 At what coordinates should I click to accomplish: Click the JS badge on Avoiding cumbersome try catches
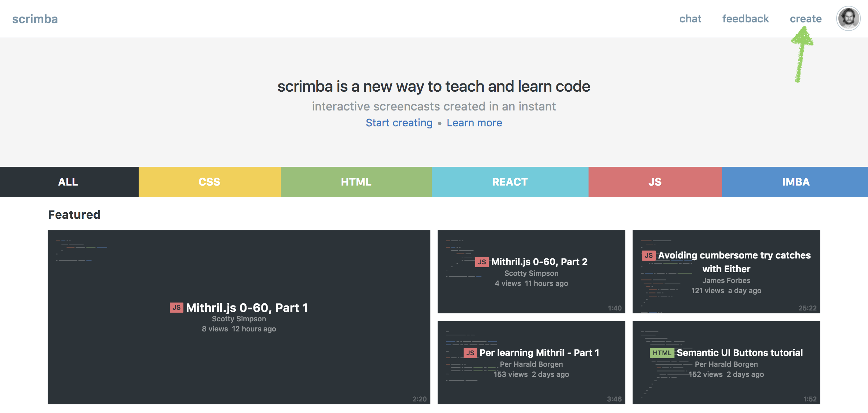pos(648,256)
